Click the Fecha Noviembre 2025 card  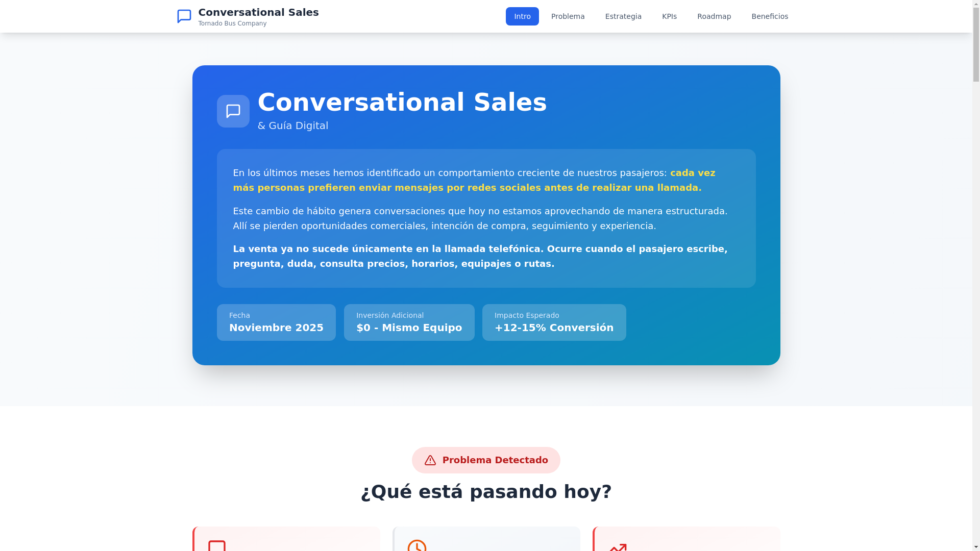[x=276, y=322]
